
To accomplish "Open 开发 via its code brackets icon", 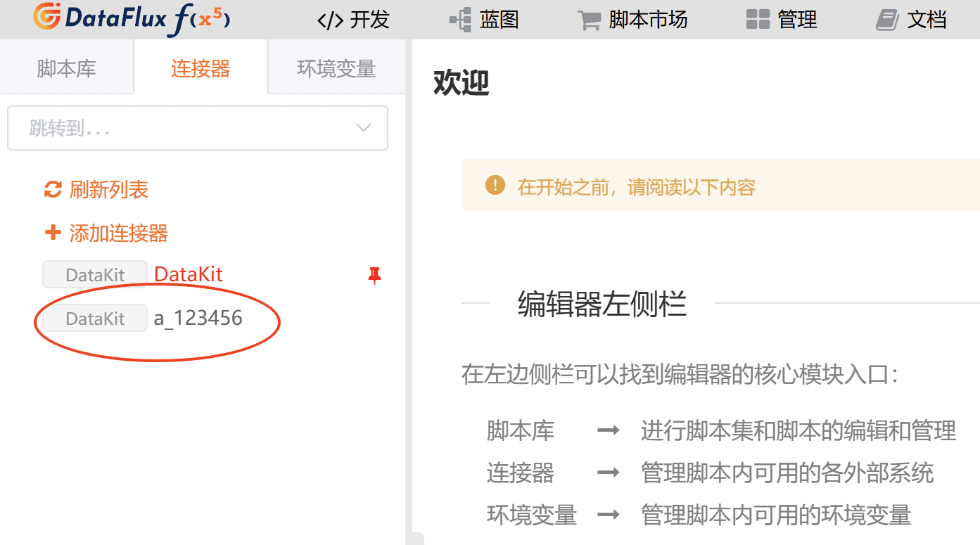I will [x=331, y=20].
